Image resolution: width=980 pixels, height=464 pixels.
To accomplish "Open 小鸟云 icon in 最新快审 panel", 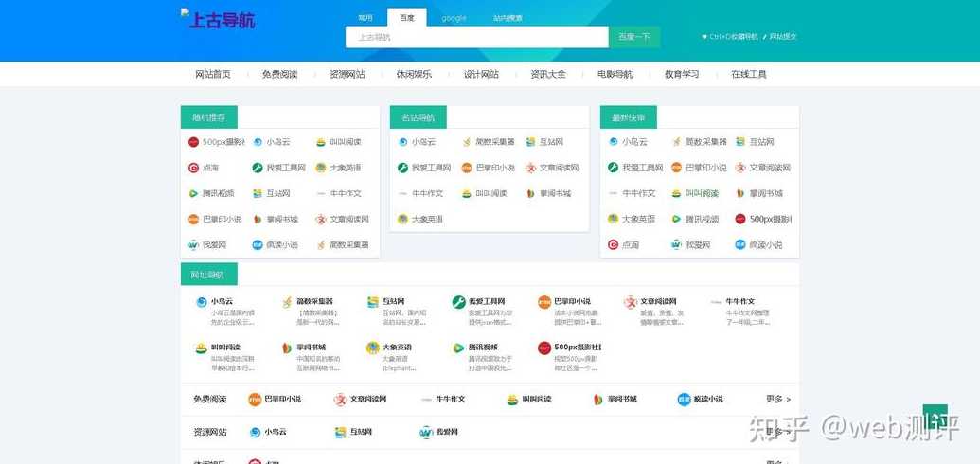I will point(614,142).
